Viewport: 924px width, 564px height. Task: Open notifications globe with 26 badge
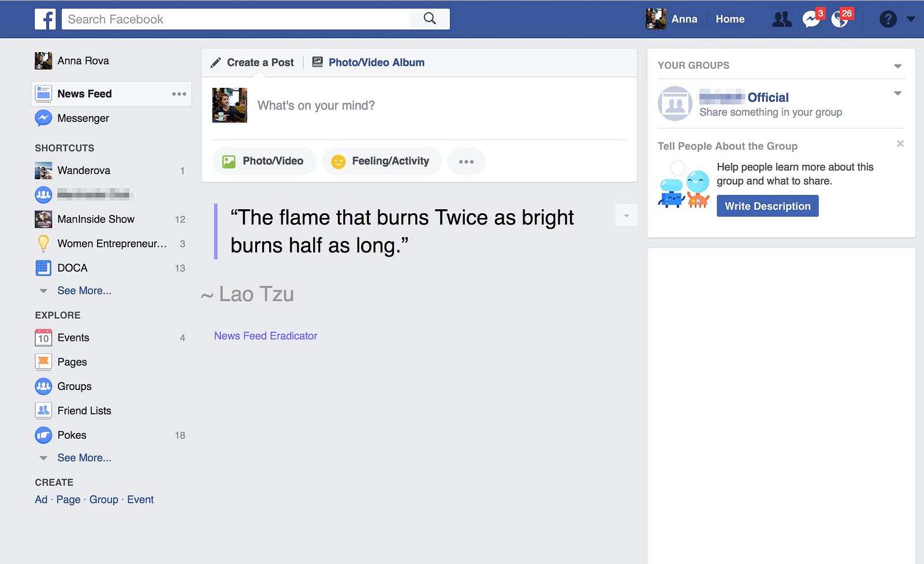(840, 19)
